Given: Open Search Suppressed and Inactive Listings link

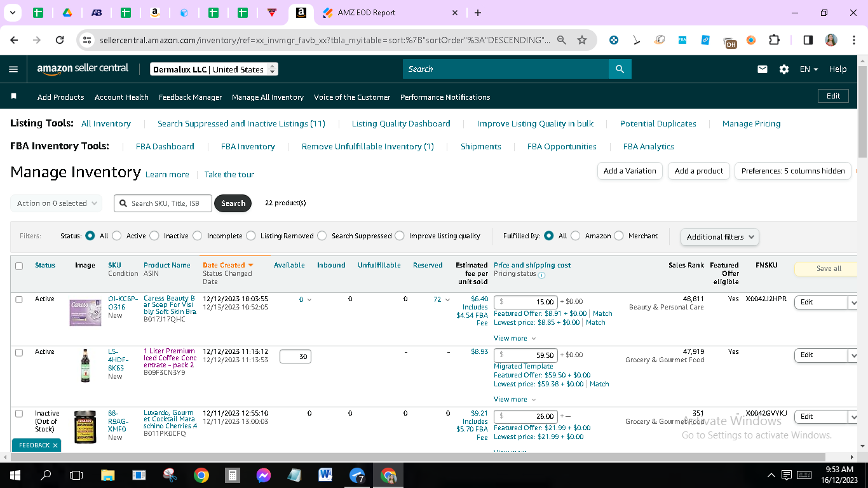Looking at the screenshot, I should coord(241,124).
